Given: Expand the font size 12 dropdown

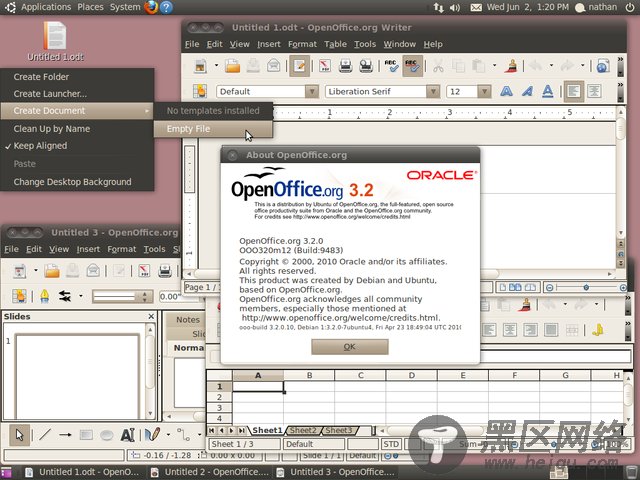Looking at the screenshot, I should pos(484,91).
